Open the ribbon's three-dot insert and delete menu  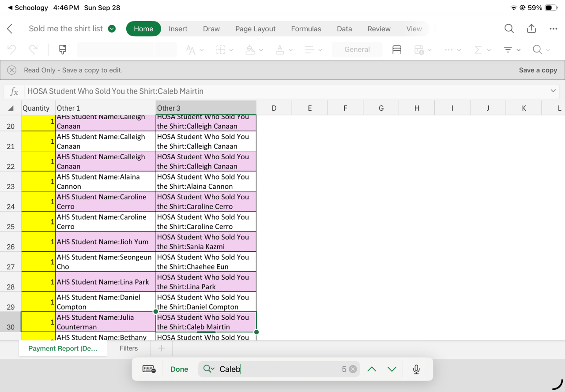(452, 50)
